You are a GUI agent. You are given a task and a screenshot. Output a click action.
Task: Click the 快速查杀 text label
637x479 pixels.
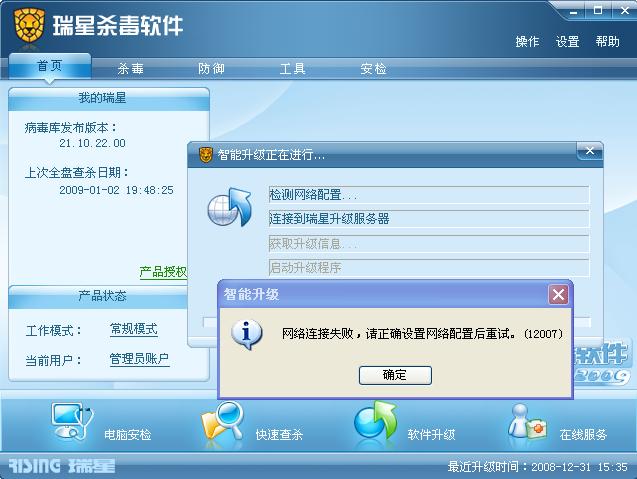coord(280,435)
